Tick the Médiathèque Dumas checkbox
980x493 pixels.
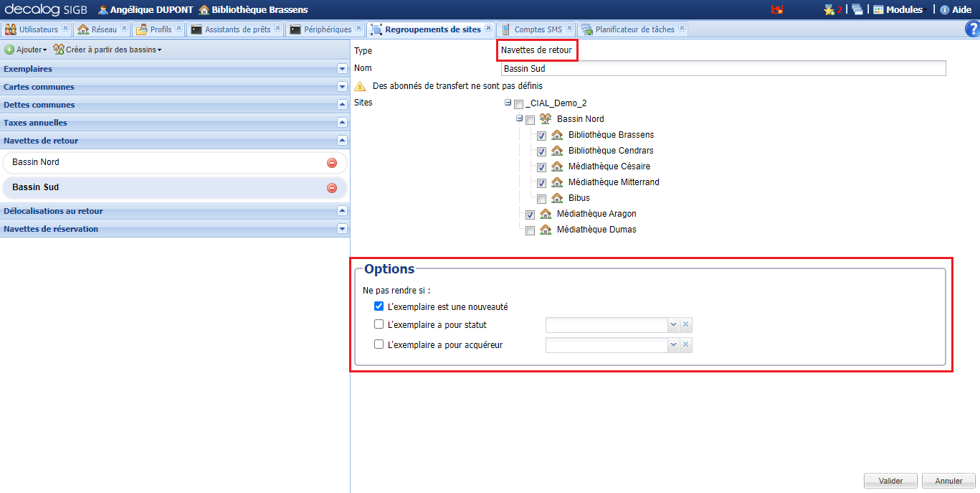(530, 230)
